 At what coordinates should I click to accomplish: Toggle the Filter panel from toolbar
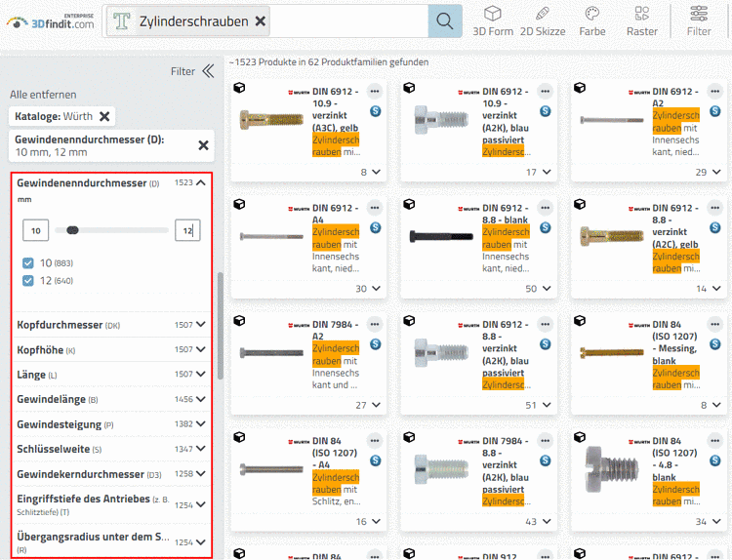(699, 21)
